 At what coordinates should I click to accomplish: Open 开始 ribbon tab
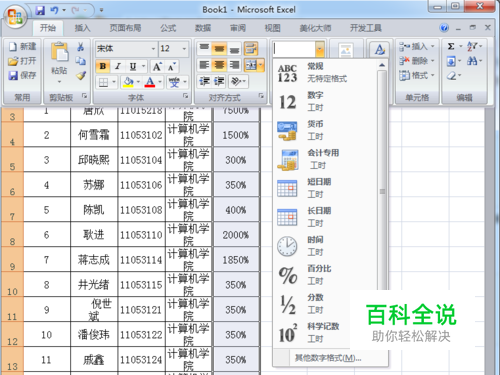click(48, 28)
